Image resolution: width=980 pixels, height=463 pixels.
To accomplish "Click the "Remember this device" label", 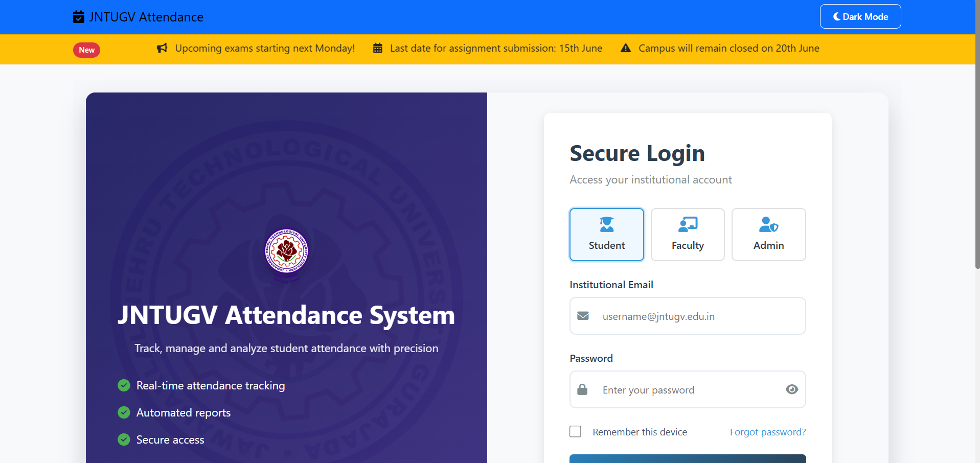I will tap(640, 432).
